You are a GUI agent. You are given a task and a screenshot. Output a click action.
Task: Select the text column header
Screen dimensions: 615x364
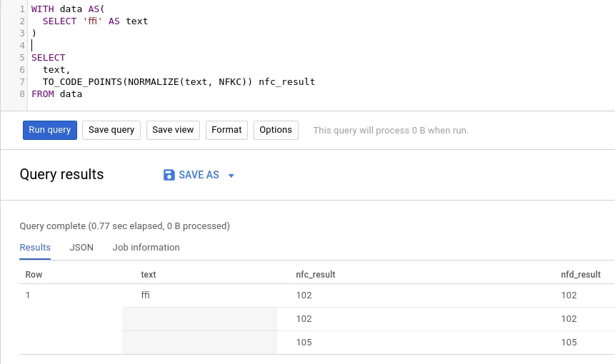149,275
